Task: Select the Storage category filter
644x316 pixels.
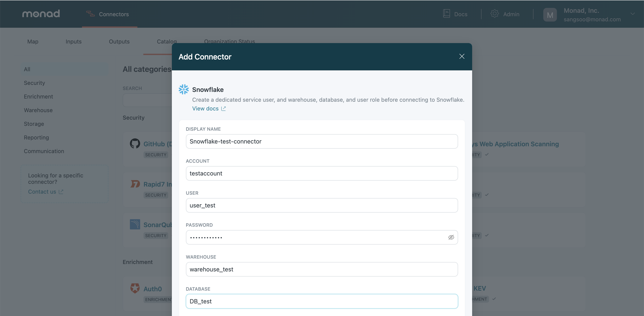Action: (x=34, y=124)
